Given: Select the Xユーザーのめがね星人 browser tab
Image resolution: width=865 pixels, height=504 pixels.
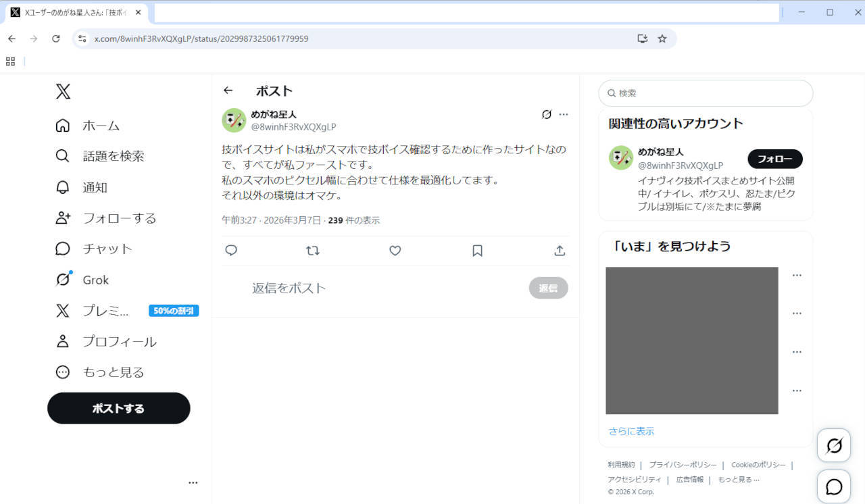Looking at the screenshot, I should pos(78,12).
